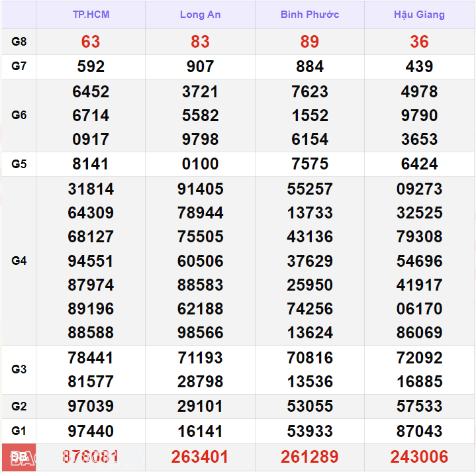Image resolution: width=476 pixels, height=474 pixels.
Task: Click the G1 number 16141
Action: pos(200,431)
